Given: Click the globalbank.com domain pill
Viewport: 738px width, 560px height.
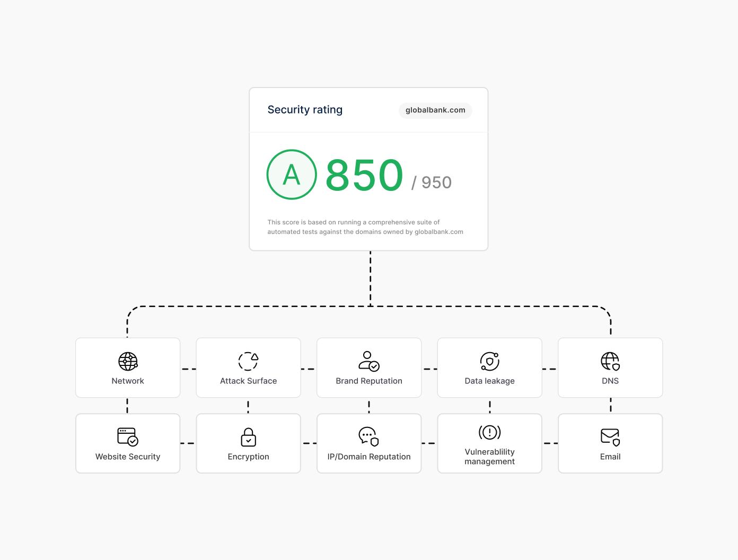Looking at the screenshot, I should pos(435,110).
